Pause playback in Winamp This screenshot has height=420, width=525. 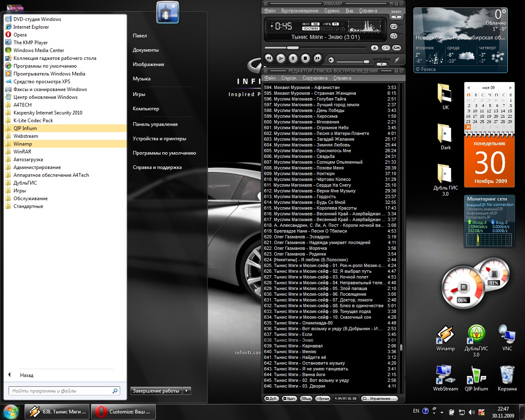click(x=293, y=58)
